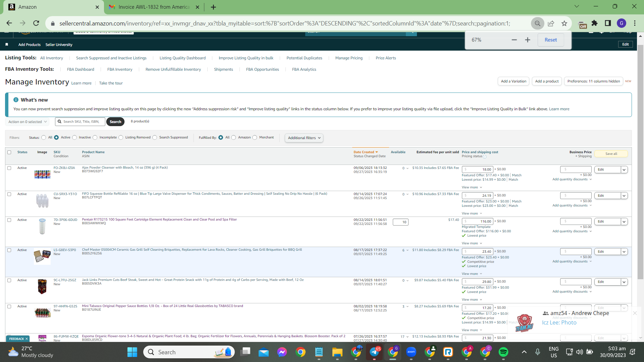This screenshot has height=362, width=644.
Task: Select Fulfilled By Amazon radio button
Action: [x=233, y=137]
